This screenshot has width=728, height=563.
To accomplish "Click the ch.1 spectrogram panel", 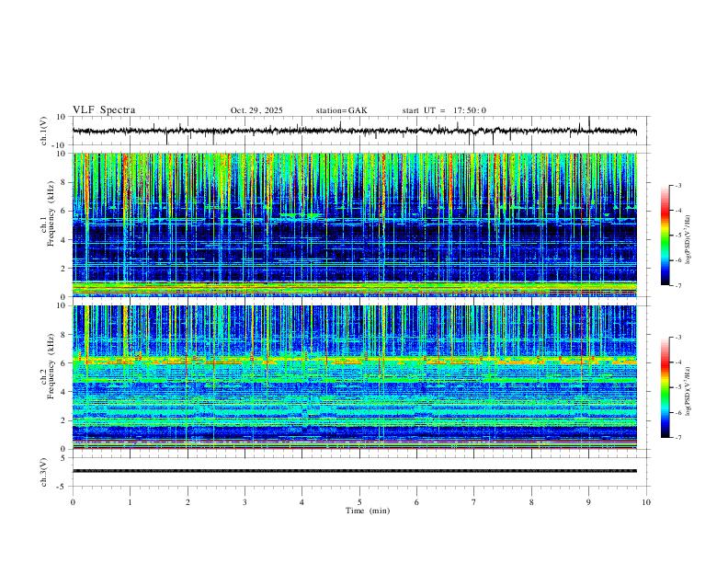I will [x=355, y=224].
